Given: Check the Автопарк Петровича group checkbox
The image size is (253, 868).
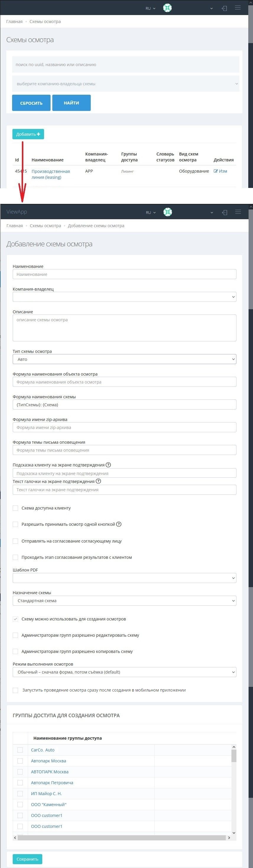Looking at the screenshot, I should [20, 783].
